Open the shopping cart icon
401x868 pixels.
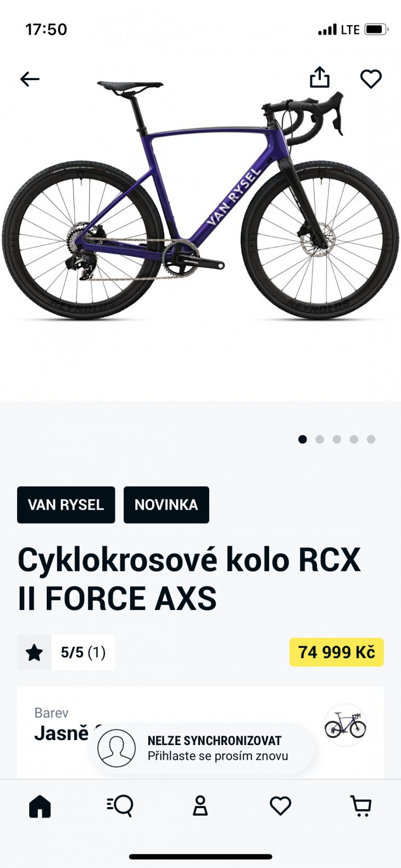pyautogui.click(x=361, y=806)
